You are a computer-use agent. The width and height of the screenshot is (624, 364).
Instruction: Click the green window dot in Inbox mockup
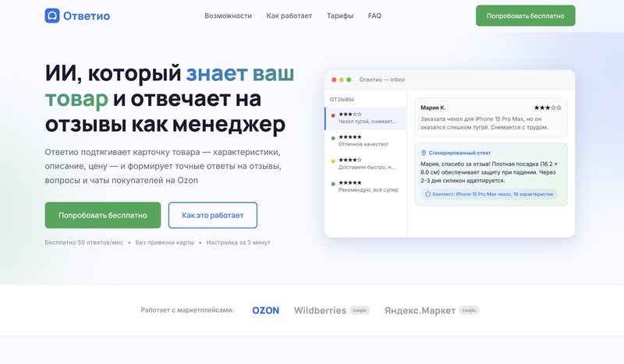[349, 80]
